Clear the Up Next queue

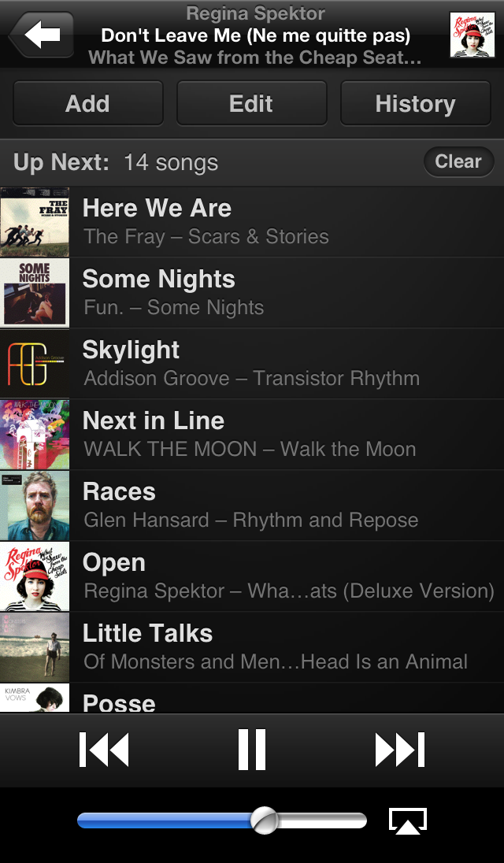click(458, 162)
